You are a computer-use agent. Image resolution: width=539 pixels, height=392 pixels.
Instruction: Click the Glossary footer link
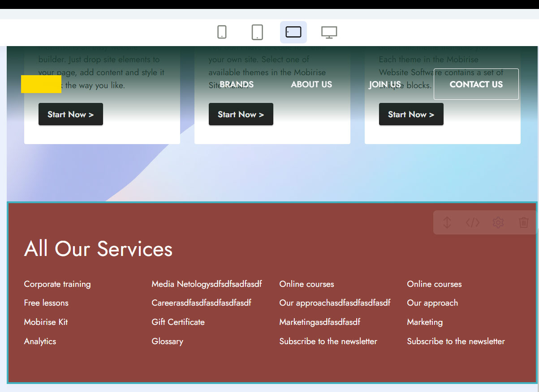(167, 341)
